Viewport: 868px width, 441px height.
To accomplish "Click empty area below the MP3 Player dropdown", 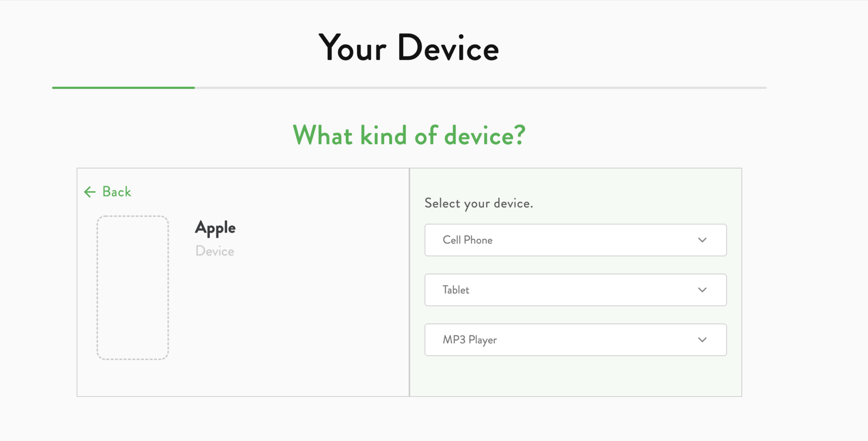I will 575,376.
